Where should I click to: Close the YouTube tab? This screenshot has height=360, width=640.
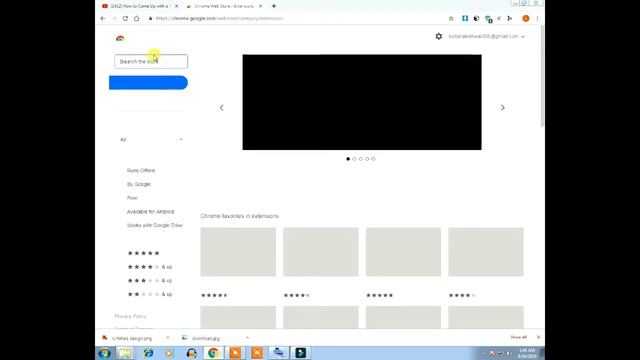[176, 6]
